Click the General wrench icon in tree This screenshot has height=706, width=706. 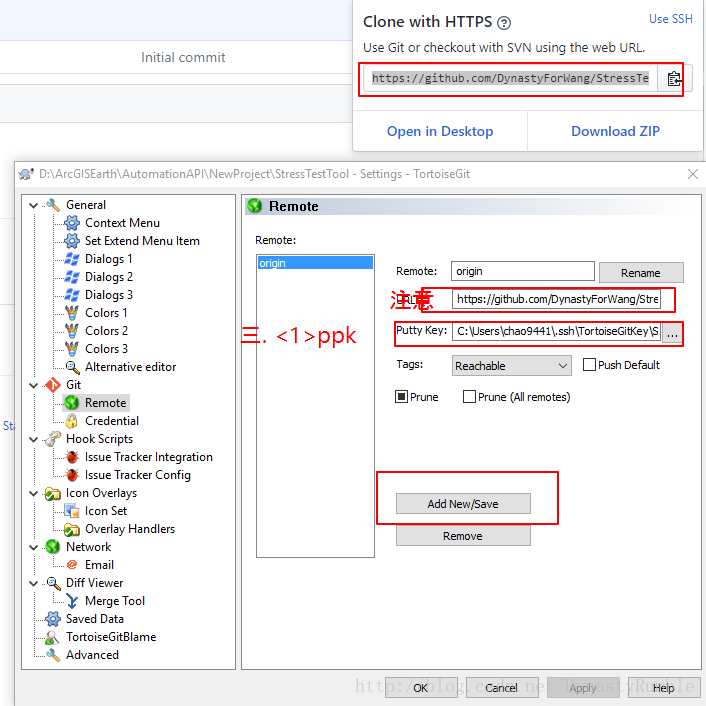pyautogui.click(x=53, y=205)
